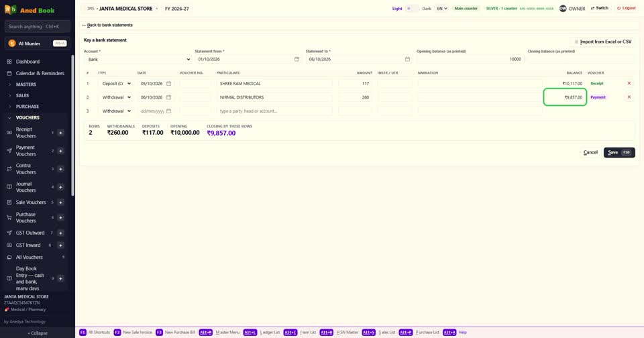Click the Switch button

tap(600, 8)
